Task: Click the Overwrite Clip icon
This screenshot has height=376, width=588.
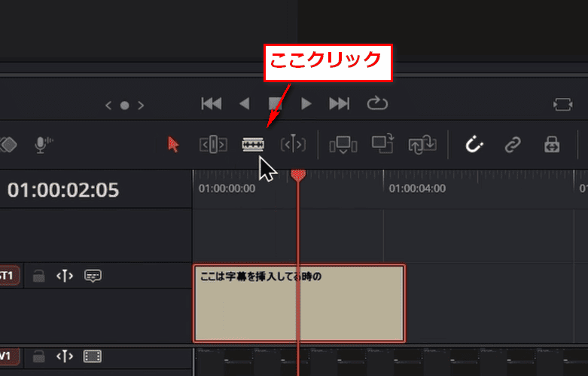Action: pos(382,145)
